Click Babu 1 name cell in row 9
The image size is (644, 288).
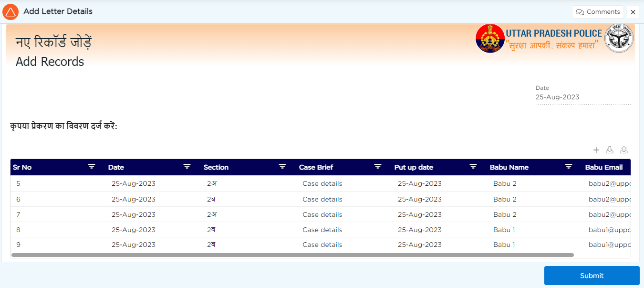click(535, 245)
